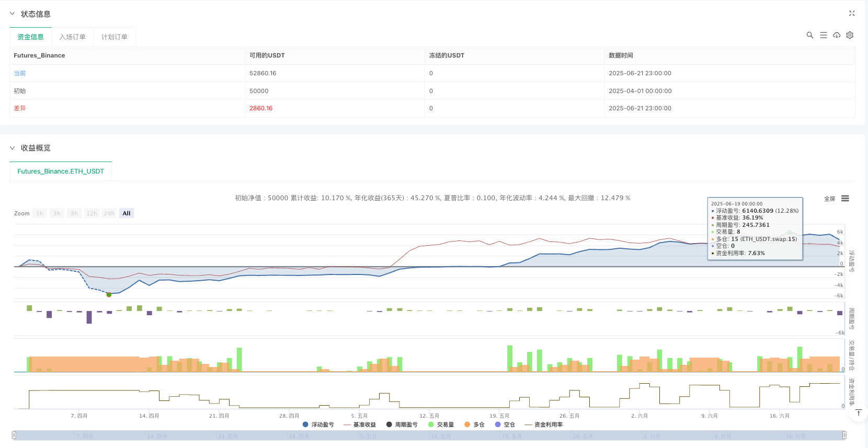Toggle the 资金利用率 legend item
Screen dimensions: 868x448
tap(544, 424)
